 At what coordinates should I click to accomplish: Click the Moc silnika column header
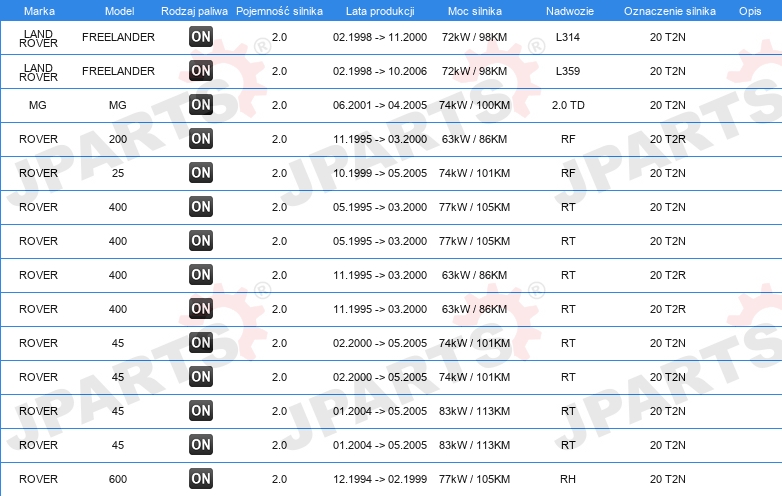tap(474, 11)
